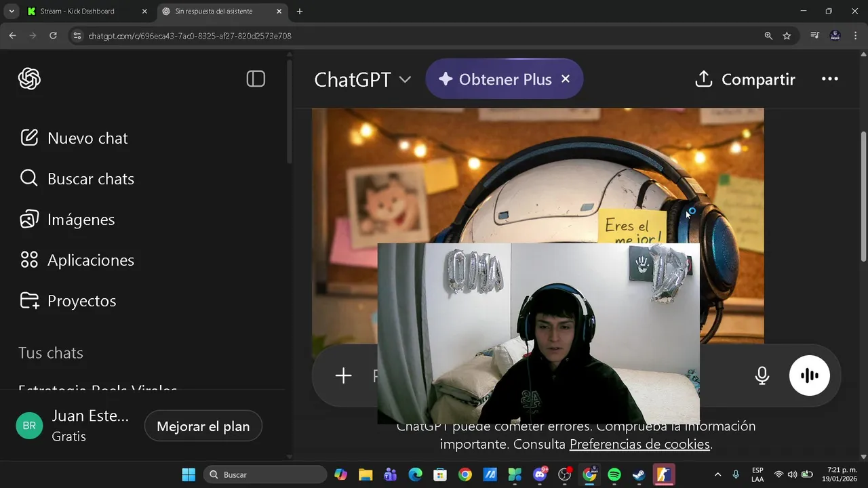Open the Juan Este... account menu

coord(73,426)
